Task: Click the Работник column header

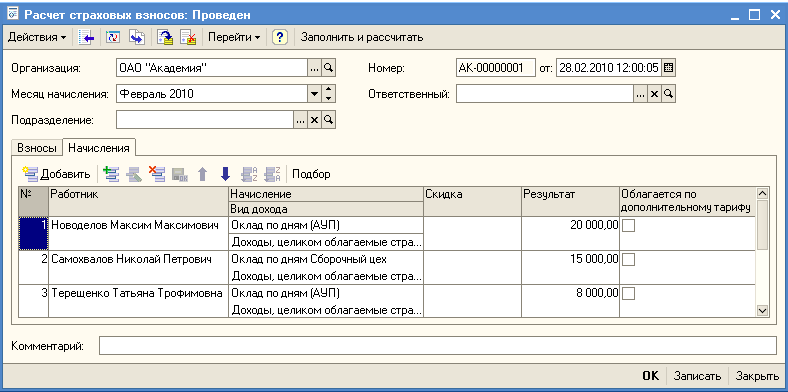Action: click(138, 202)
